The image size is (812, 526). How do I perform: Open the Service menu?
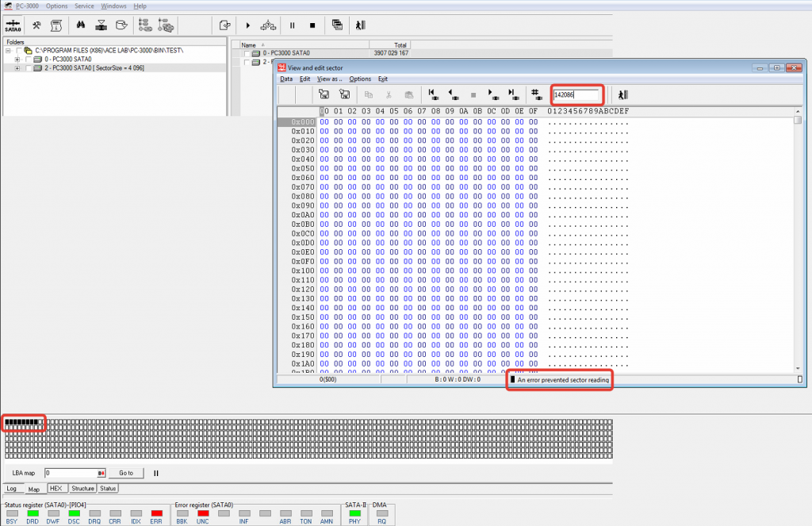click(84, 6)
